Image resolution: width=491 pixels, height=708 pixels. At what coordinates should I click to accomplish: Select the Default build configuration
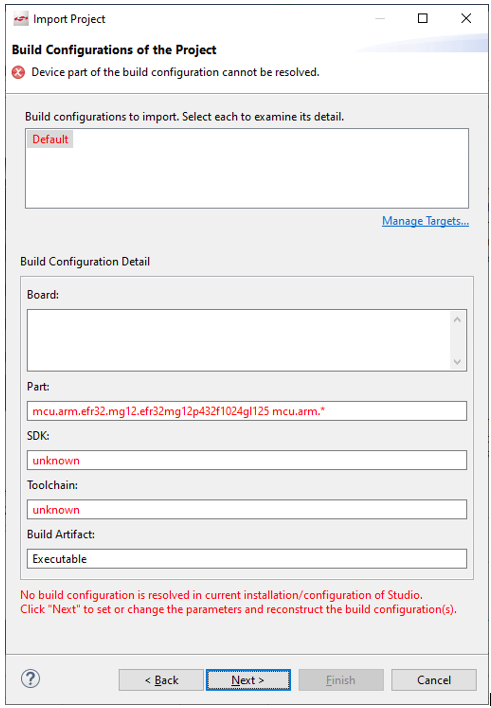pos(50,139)
